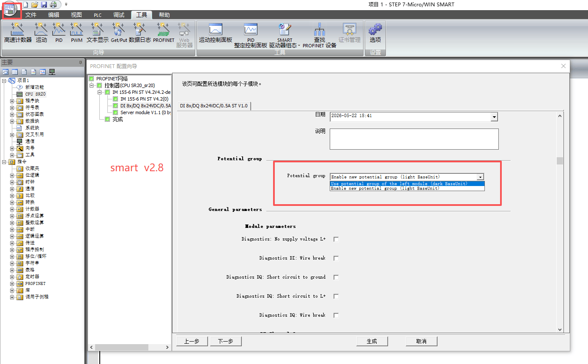588x364 pixels.
Task: Select 'DI 8x/DQ 8x24VDC/0.5A' in the wizard tree
Action: [142, 106]
